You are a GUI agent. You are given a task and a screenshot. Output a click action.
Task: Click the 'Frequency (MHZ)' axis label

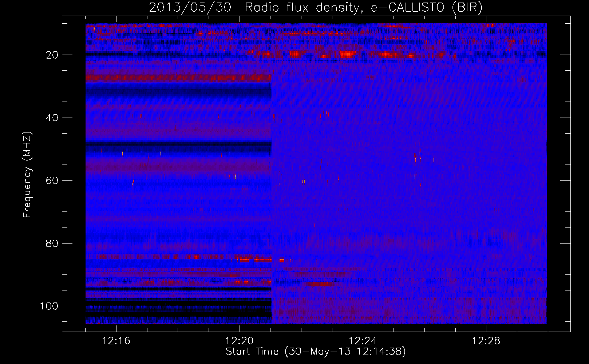click(x=28, y=175)
